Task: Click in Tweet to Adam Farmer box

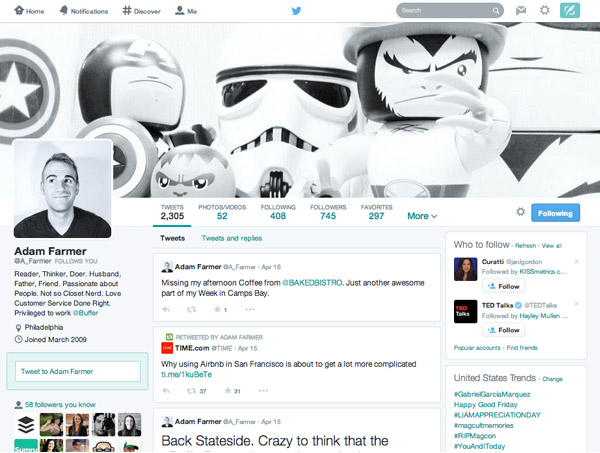Action: [x=78, y=372]
